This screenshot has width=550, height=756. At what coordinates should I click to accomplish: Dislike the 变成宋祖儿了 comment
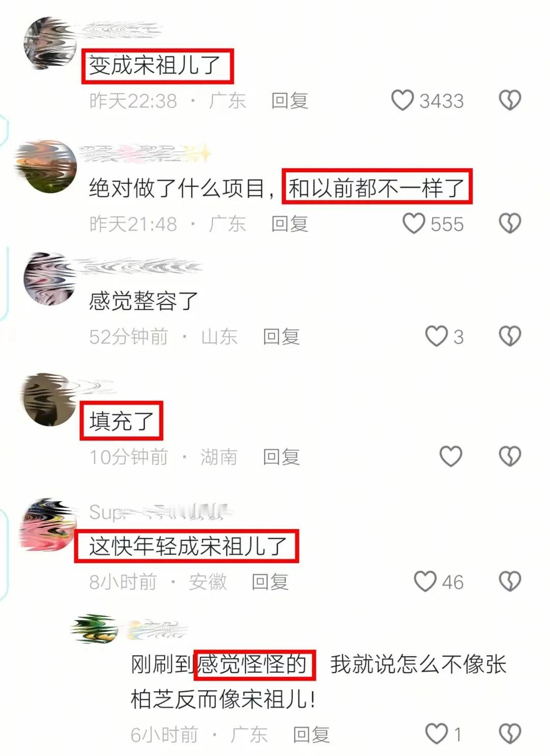tap(510, 100)
